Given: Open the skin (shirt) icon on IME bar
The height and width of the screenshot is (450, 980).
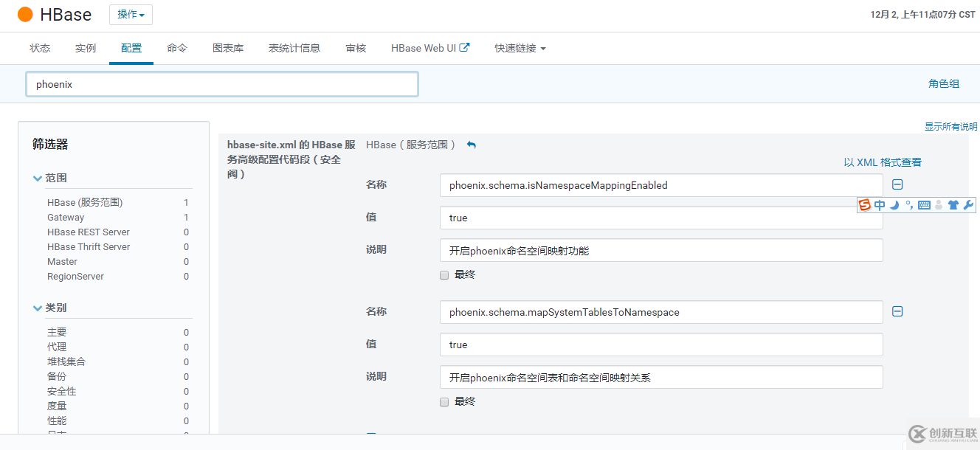Looking at the screenshot, I should pos(953,205).
